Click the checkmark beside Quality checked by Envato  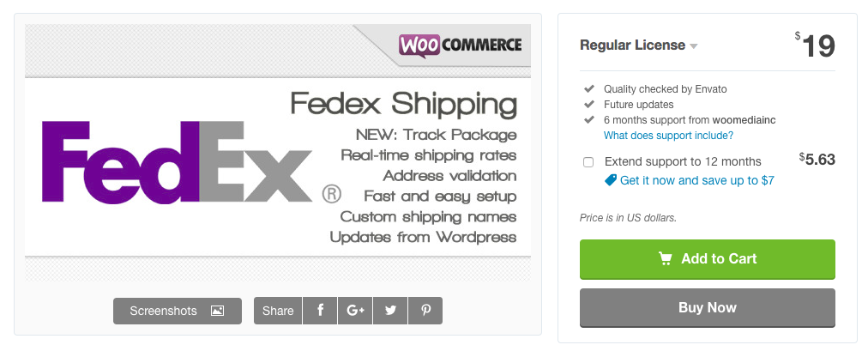coord(588,88)
